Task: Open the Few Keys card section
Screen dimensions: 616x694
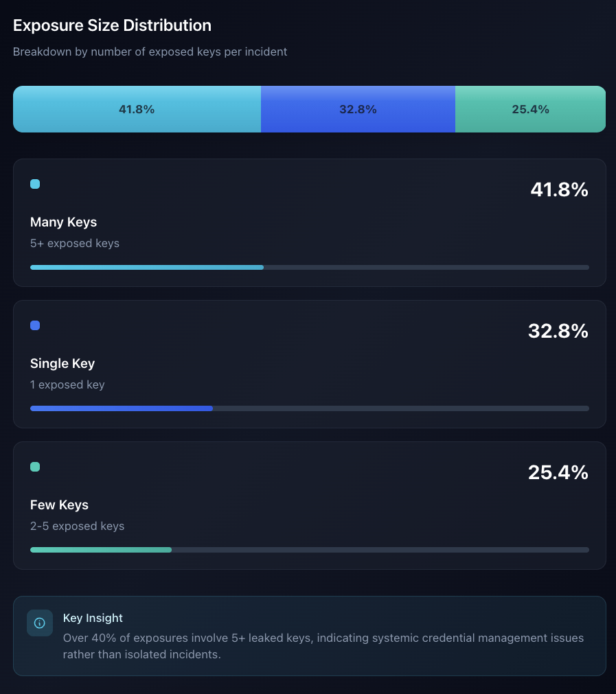Action: [309, 505]
